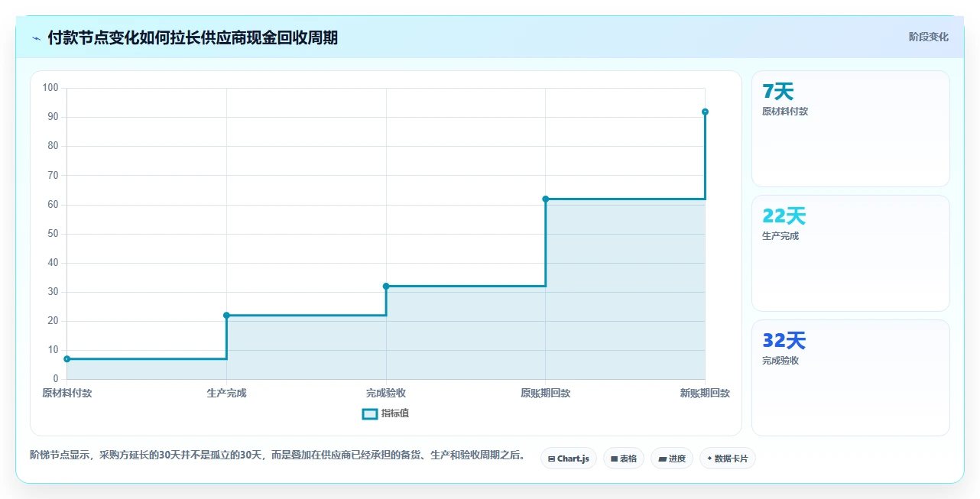
Task: Select the 进度 tag pill
Action: coord(672,458)
